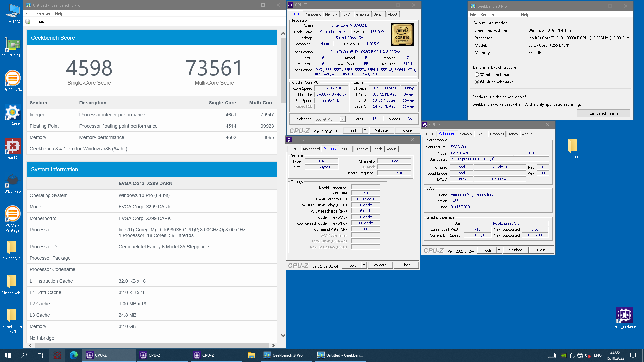Switch to the Bench tab in the CPU-Z CPU window
This screenshot has height=362, width=644.
pos(378,14)
